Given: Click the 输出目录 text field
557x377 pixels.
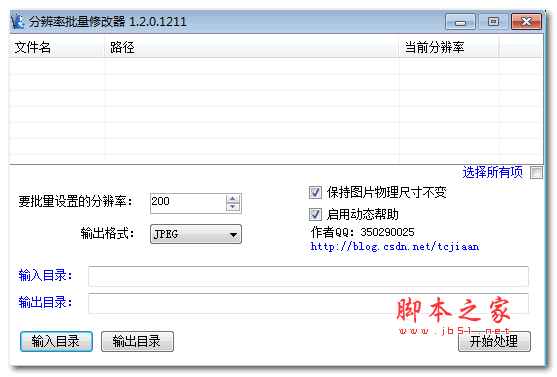Looking at the screenshot, I should click(308, 303).
